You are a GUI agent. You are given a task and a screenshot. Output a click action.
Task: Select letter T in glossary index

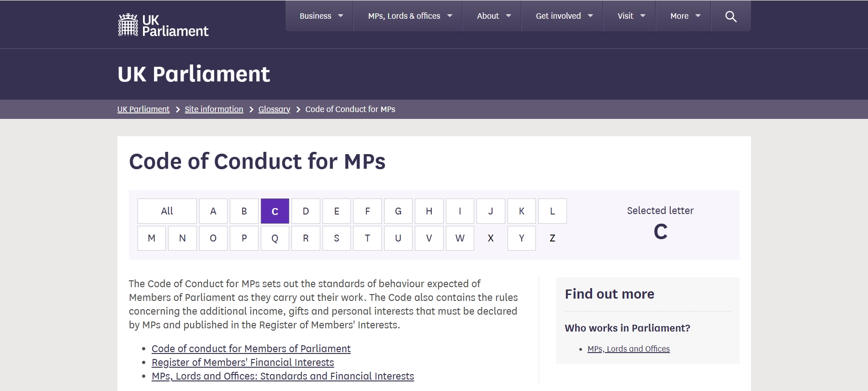click(x=367, y=238)
